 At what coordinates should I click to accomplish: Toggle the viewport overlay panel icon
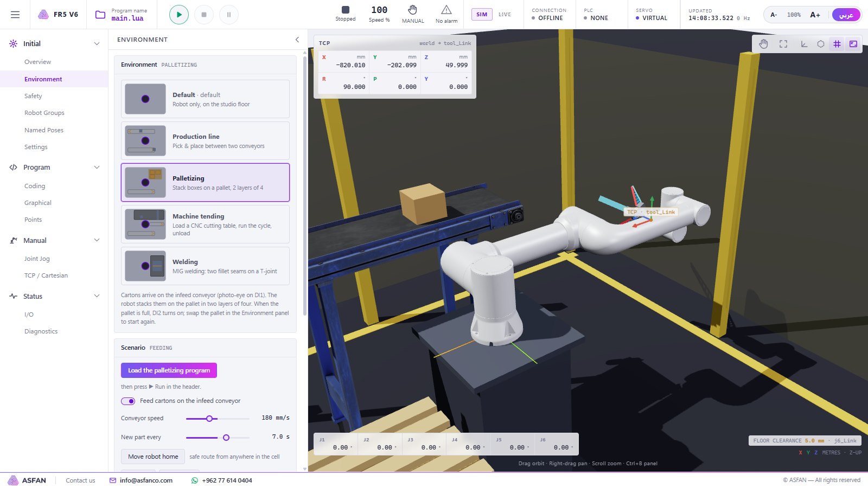click(x=853, y=44)
